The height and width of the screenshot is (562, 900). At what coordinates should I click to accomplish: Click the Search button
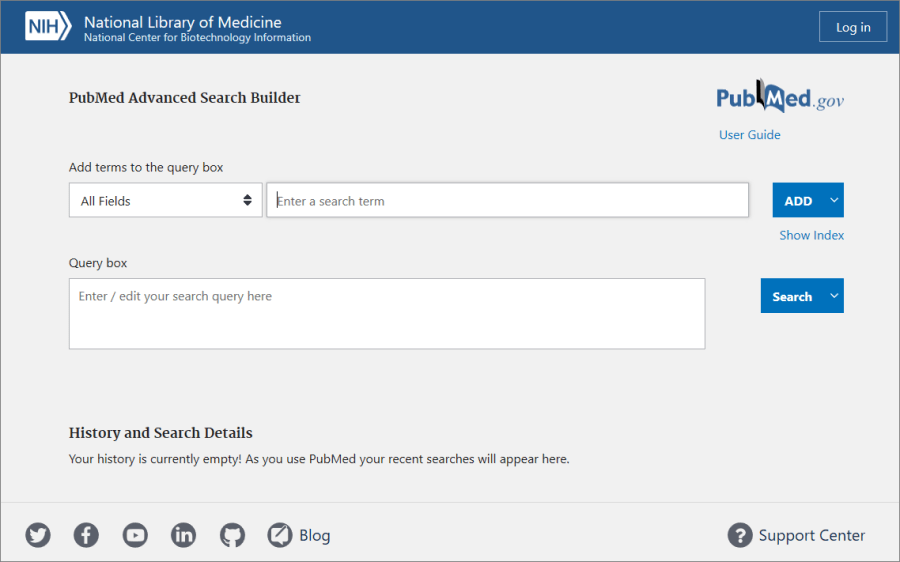tap(792, 296)
